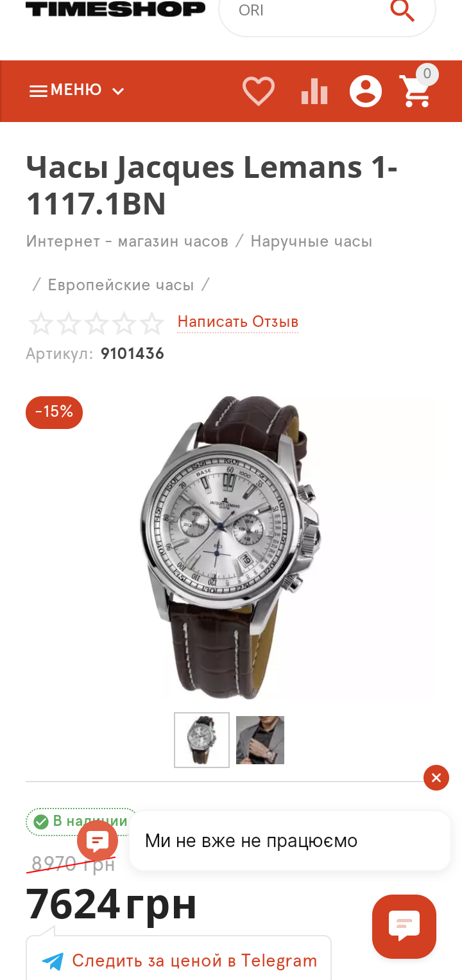The height and width of the screenshot is (980, 462).
Task: Open the hamburger МЕНЮ menu
Action: pos(65,91)
